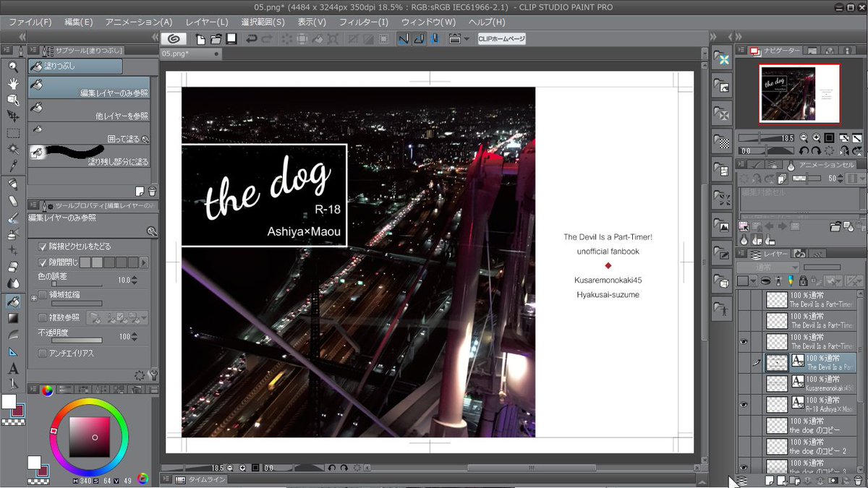This screenshot has width=868, height=488.
Task: Open the layer palette menu icon
Action: [741, 254]
